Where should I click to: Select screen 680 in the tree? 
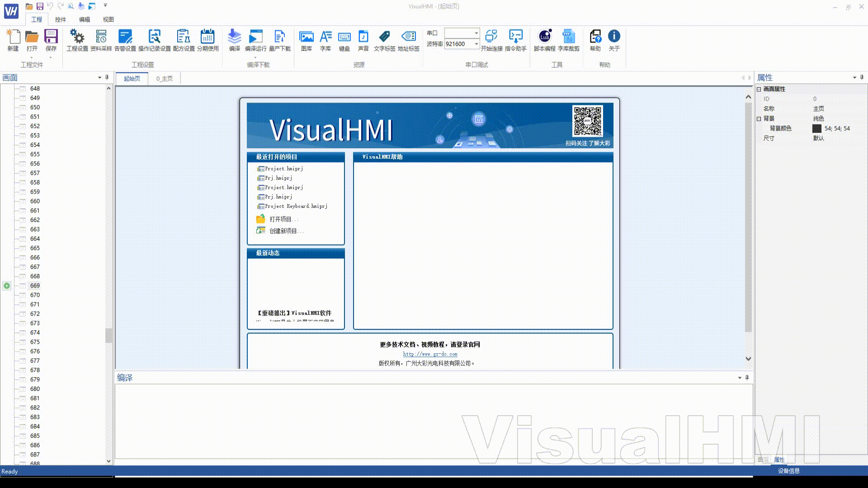click(x=35, y=389)
